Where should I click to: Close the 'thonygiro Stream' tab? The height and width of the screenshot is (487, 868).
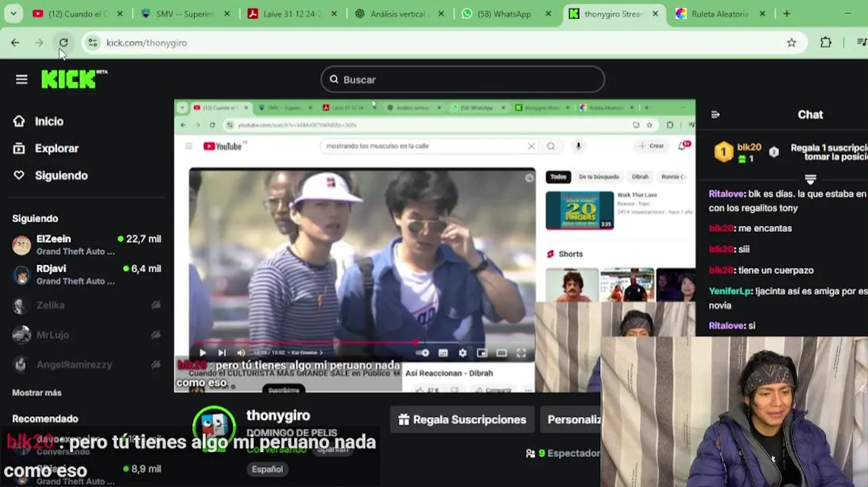coord(655,14)
